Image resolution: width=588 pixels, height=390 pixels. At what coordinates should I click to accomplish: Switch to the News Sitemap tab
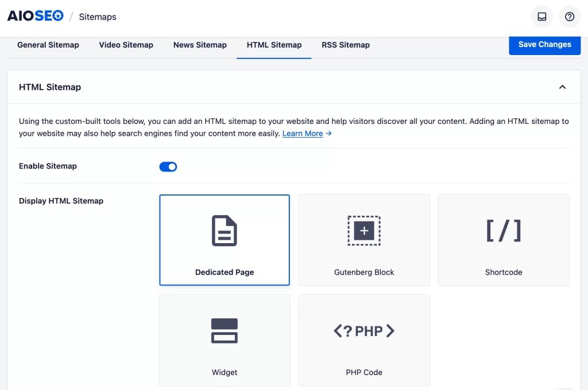coord(200,45)
